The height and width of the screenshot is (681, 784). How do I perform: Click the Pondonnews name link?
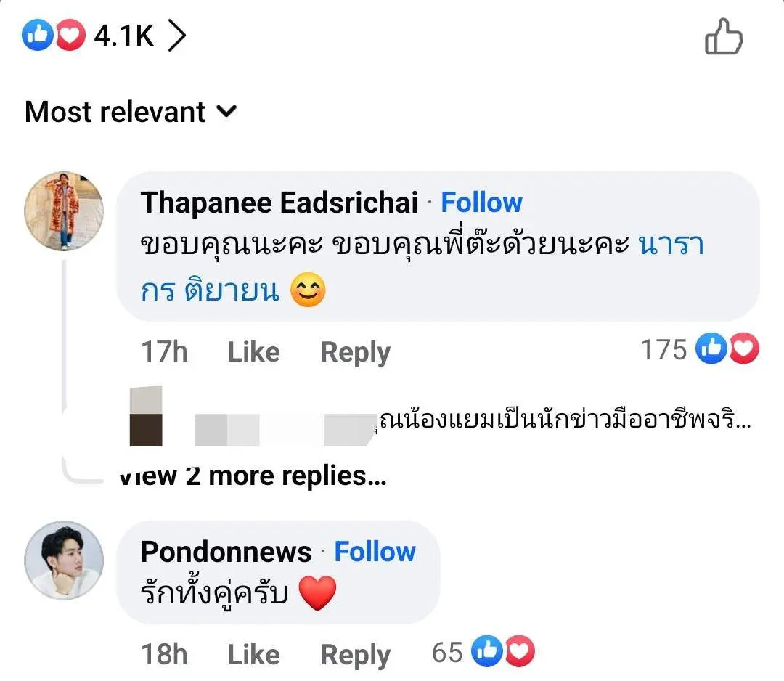click(226, 552)
